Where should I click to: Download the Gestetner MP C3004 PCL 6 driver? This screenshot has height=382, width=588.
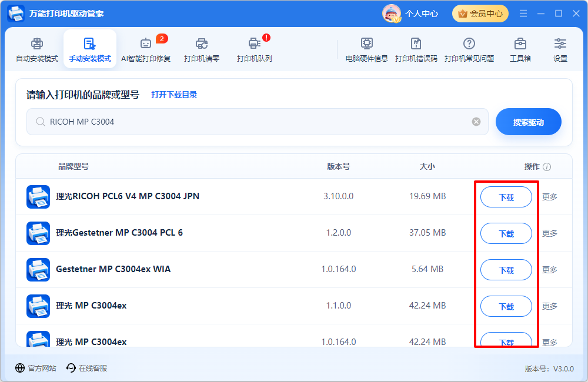click(506, 233)
